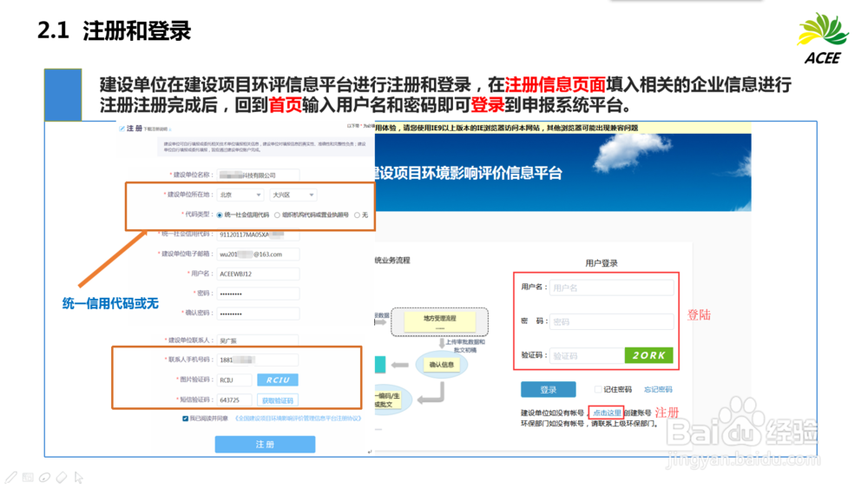
Task: Click the blue 登录 button
Action: [548, 389]
